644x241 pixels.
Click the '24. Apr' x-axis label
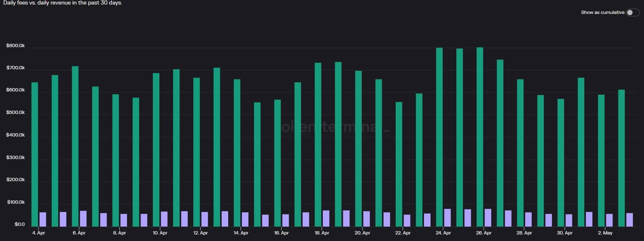(443, 233)
